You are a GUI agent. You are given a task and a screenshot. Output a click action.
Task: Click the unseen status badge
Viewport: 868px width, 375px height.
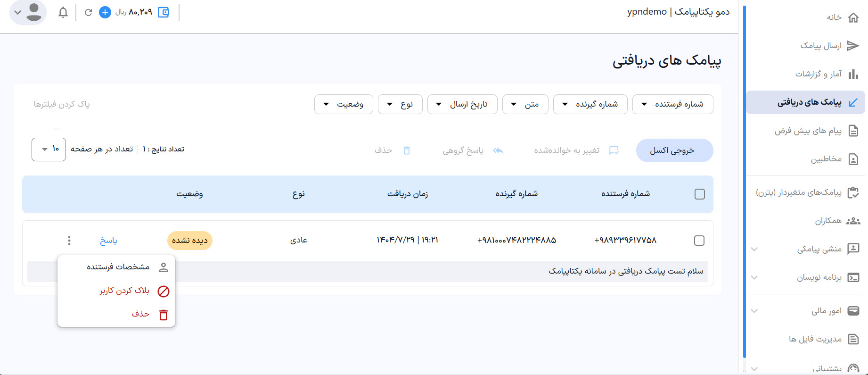pos(190,241)
